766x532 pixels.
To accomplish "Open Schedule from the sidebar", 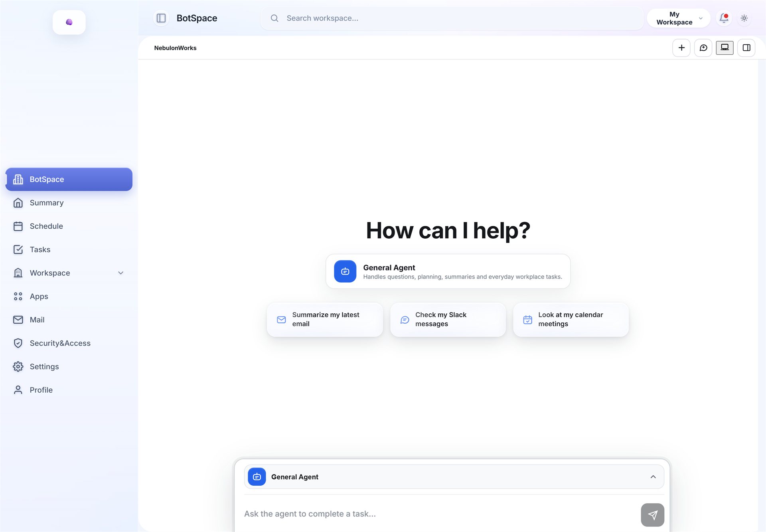I will (69, 226).
